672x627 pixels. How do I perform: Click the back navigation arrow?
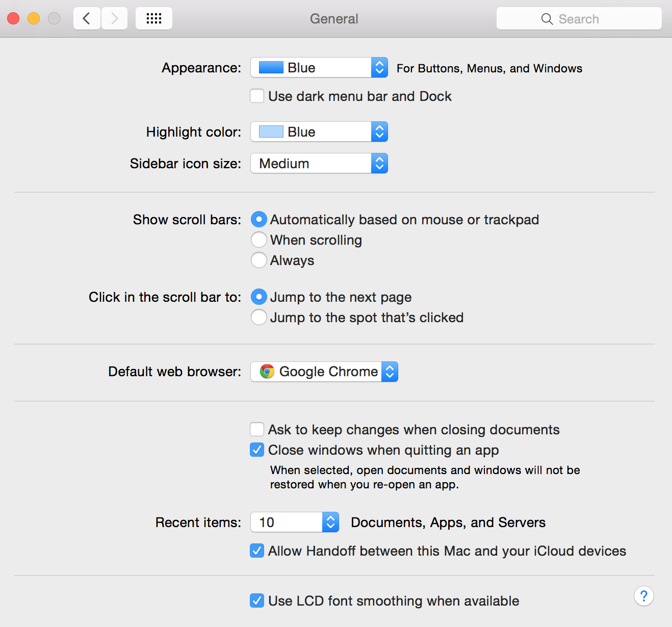coord(87,19)
